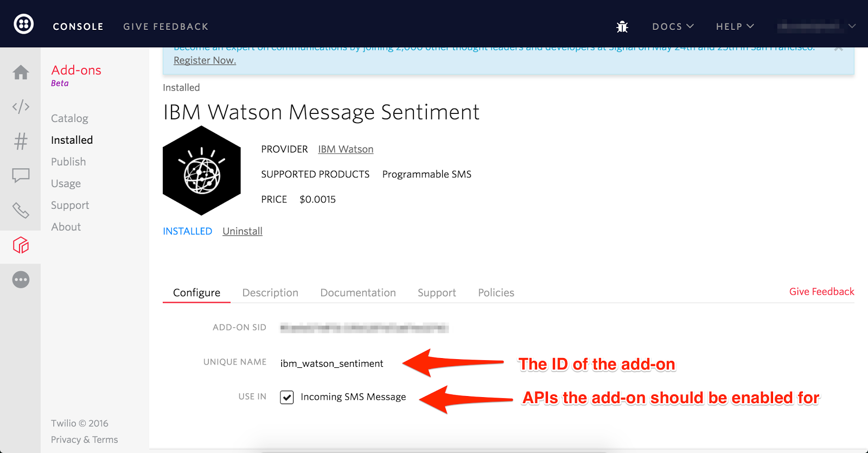Open Publish in the sidebar
The height and width of the screenshot is (453, 868).
(68, 162)
